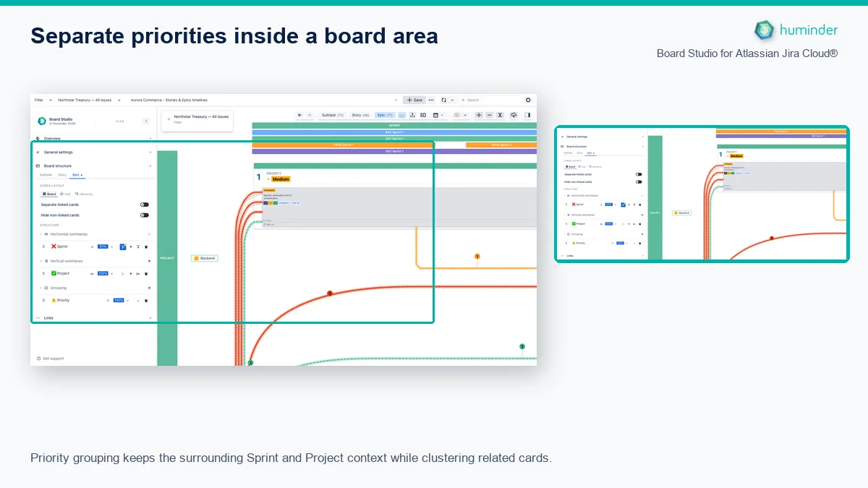Move the Sprint swimlane up arrow

[x=131, y=247]
